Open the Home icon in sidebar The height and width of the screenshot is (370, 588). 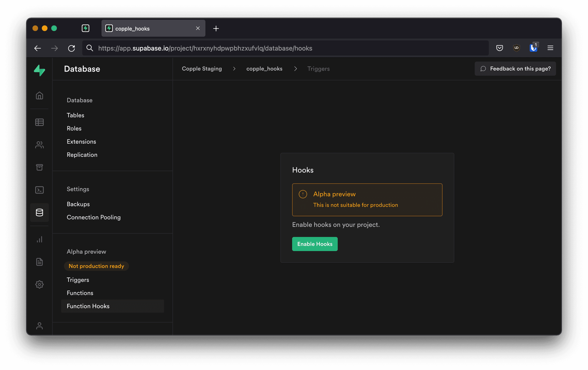[39, 95]
